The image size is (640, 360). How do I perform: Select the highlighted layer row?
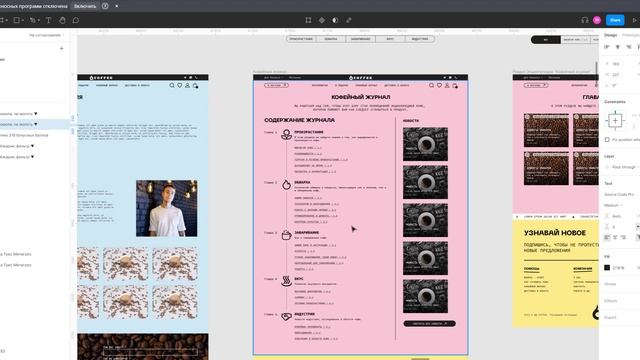(x=35, y=124)
